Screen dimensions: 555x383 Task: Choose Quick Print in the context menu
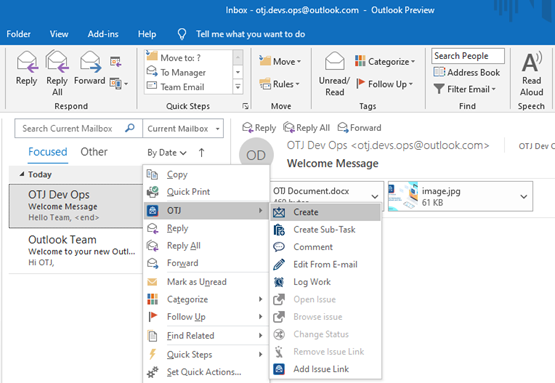click(206, 192)
